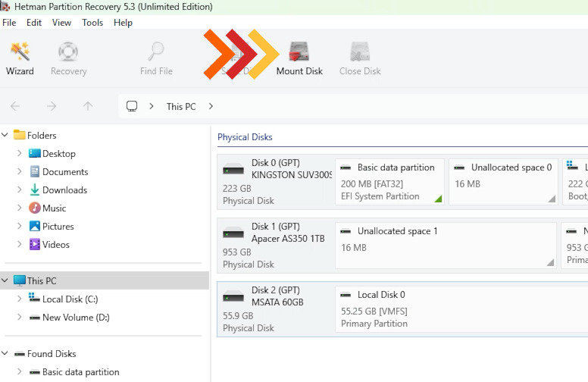Expand New Volume (D:) tree node
Viewport: 588px width, 382px height.
coord(20,317)
